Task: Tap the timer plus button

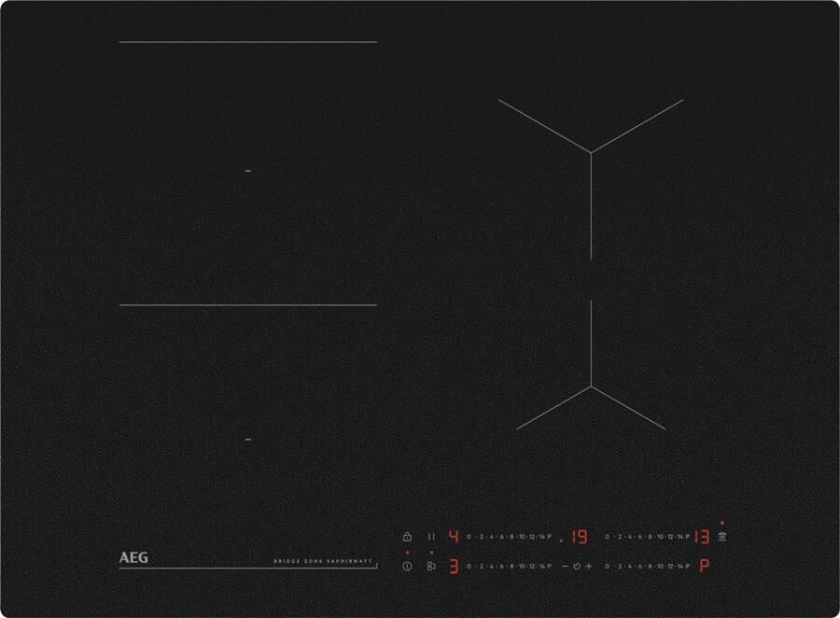Action: click(589, 567)
